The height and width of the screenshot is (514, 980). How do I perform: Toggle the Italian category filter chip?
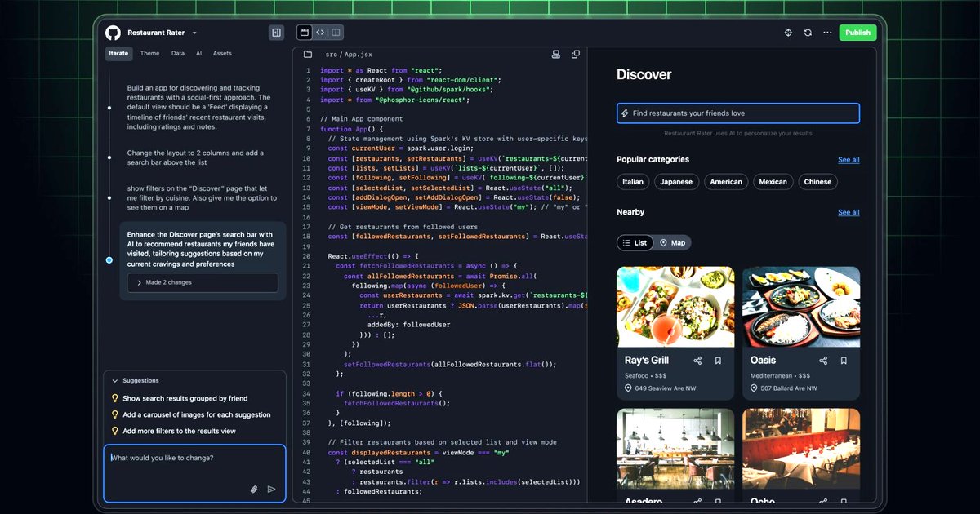pyautogui.click(x=632, y=181)
